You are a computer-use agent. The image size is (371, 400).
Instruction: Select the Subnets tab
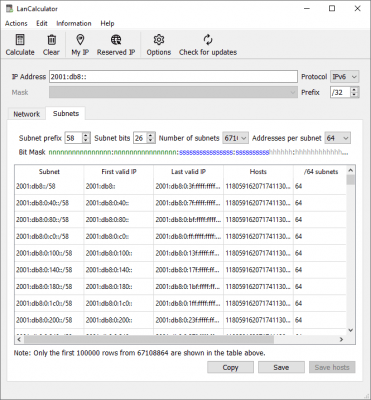(x=66, y=113)
